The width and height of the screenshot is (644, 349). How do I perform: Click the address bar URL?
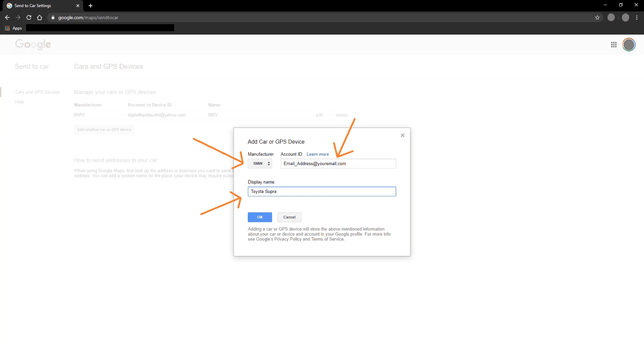[88, 17]
